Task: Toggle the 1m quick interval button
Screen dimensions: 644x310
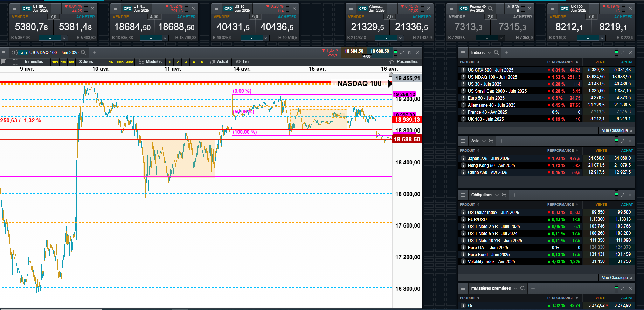Action: pyautogui.click(x=63, y=62)
